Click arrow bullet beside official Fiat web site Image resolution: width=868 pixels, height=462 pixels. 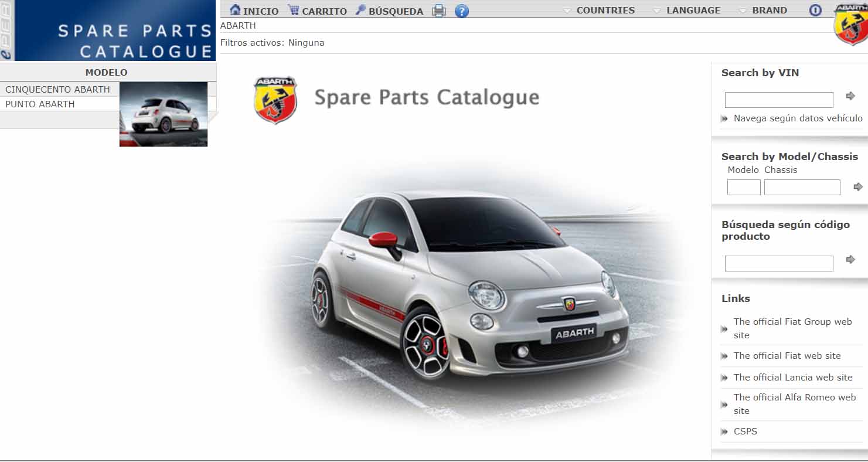pyautogui.click(x=724, y=356)
